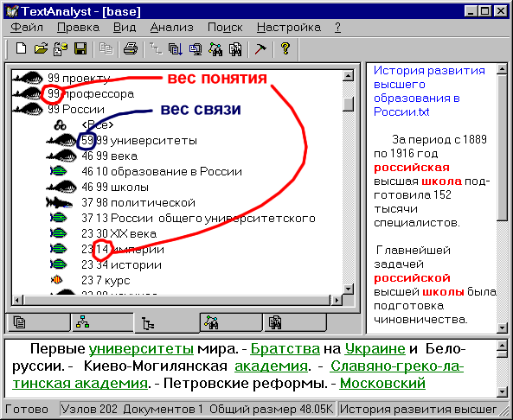This screenshot has height=420, width=513.
Task: Click the Save floppy disk icon
Action: (80, 49)
